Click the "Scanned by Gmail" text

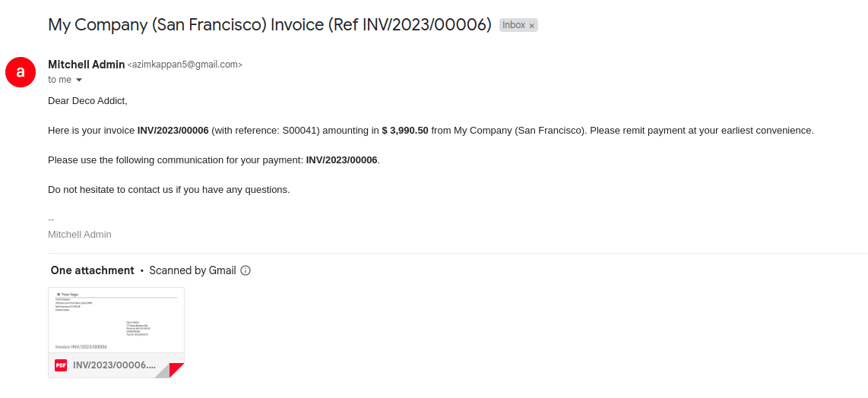pos(192,270)
